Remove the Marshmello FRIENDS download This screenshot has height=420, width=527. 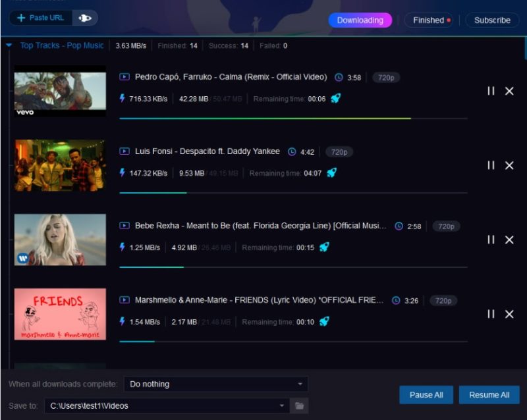tap(509, 314)
